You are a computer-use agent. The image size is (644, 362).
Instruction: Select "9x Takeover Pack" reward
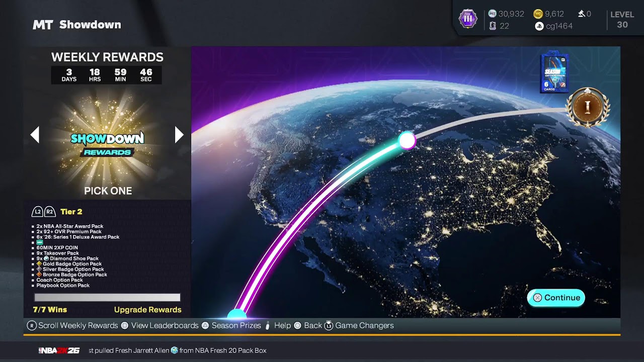click(x=58, y=253)
